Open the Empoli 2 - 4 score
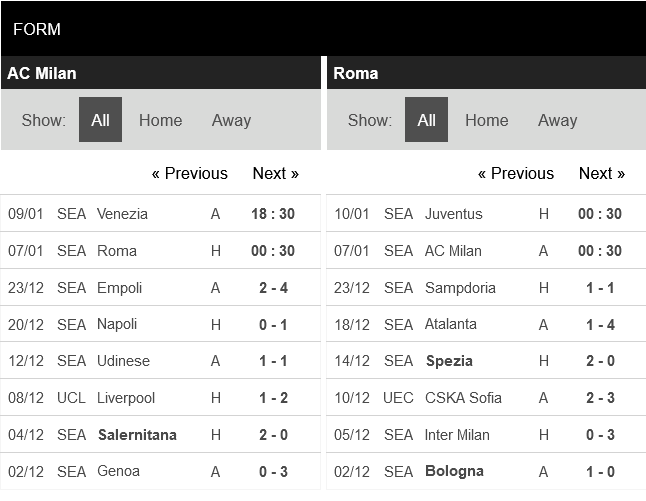The height and width of the screenshot is (501, 646). pos(272,288)
